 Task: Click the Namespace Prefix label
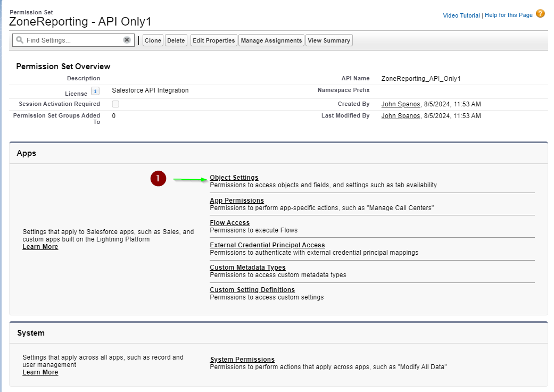pos(343,90)
